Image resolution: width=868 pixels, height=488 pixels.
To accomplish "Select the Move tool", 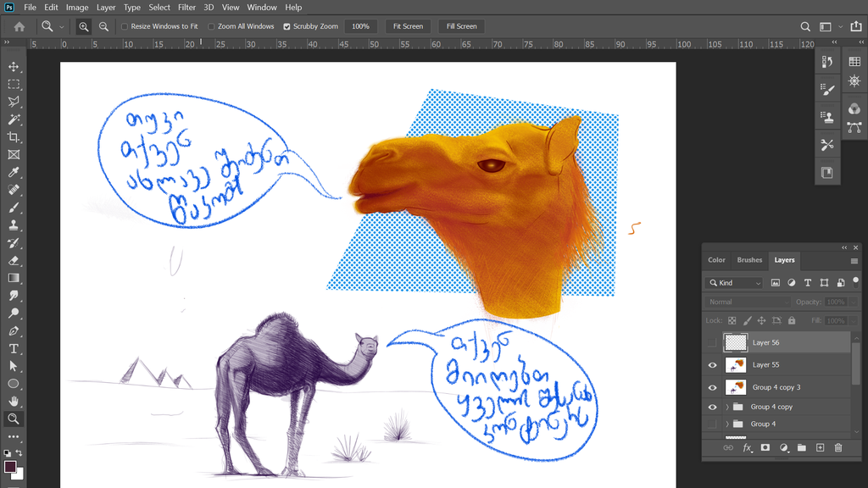I will click(14, 67).
